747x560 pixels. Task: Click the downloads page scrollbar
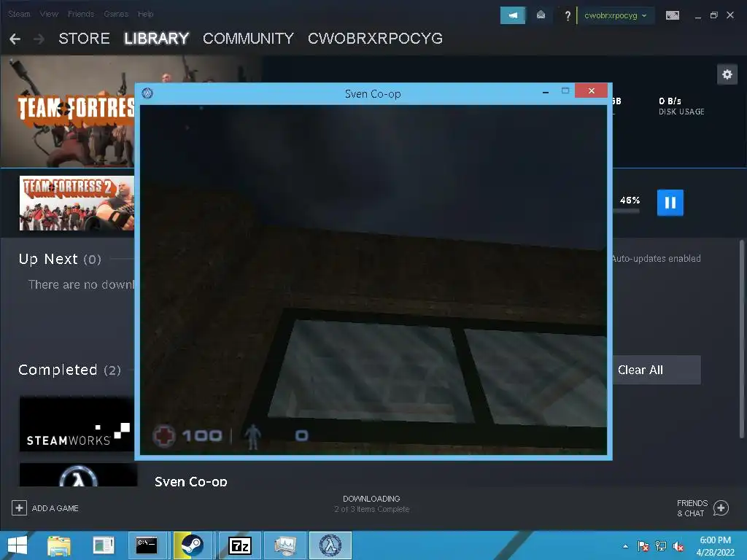741,338
